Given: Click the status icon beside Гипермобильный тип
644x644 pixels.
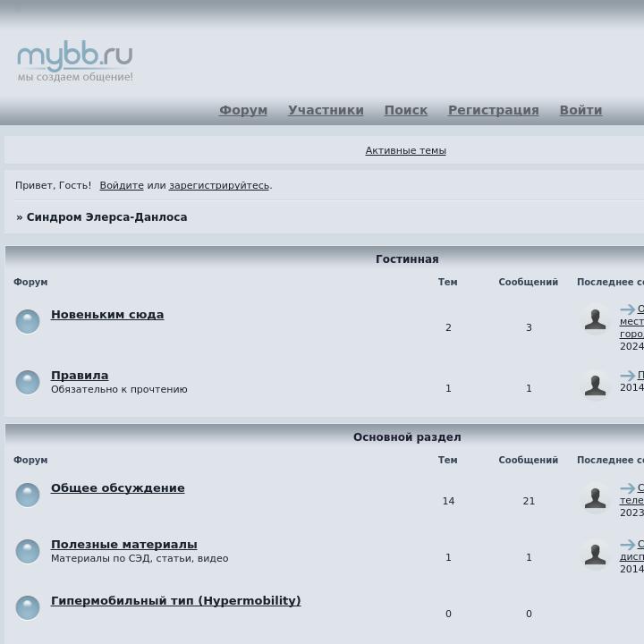Looking at the screenshot, I should [28, 607].
